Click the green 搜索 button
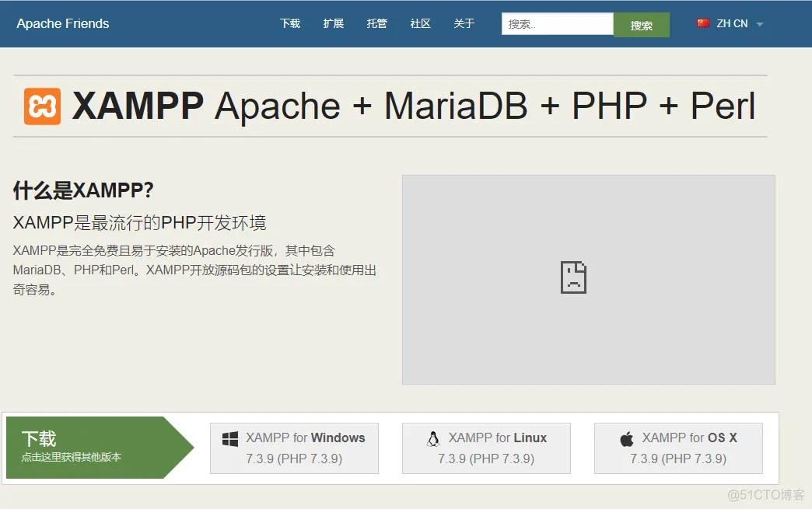The image size is (812, 509). (642, 25)
